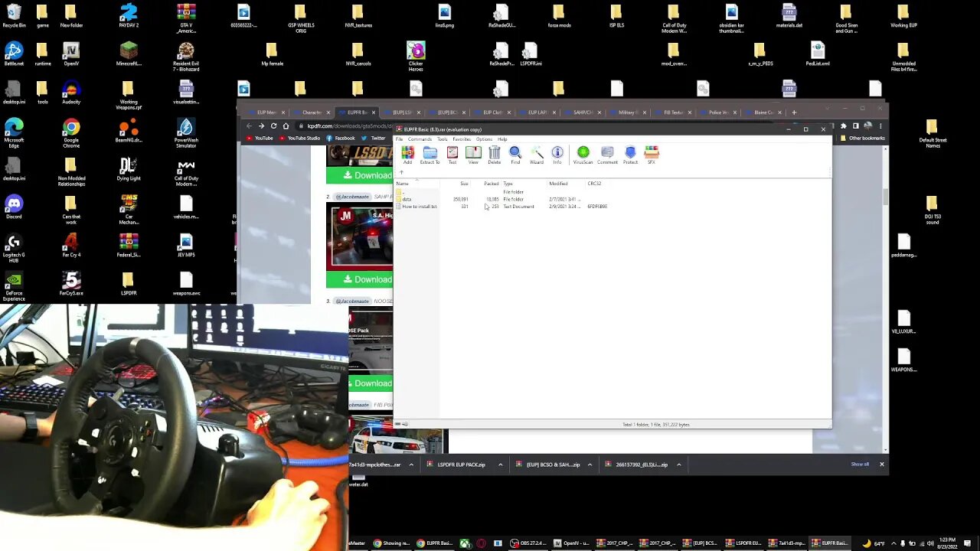Open the Audacity desktop shortcut
980x551 pixels.
71,93
